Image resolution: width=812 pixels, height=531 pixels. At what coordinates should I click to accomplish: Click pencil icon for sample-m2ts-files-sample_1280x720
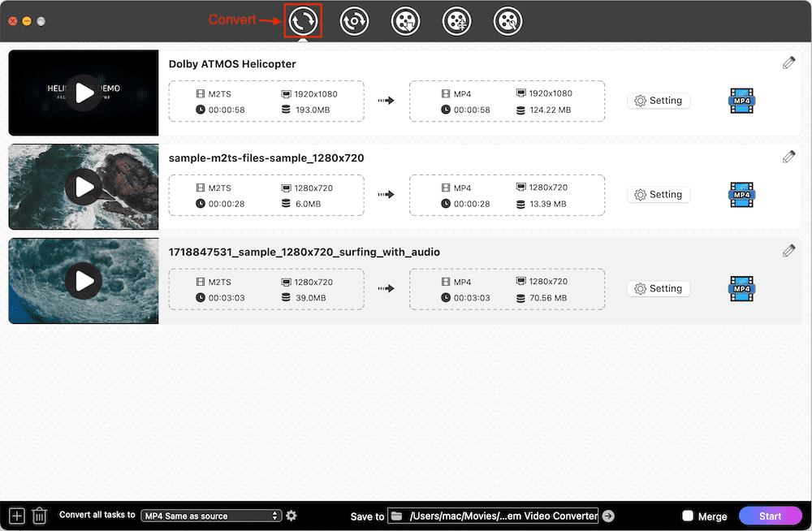(x=788, y=157)
